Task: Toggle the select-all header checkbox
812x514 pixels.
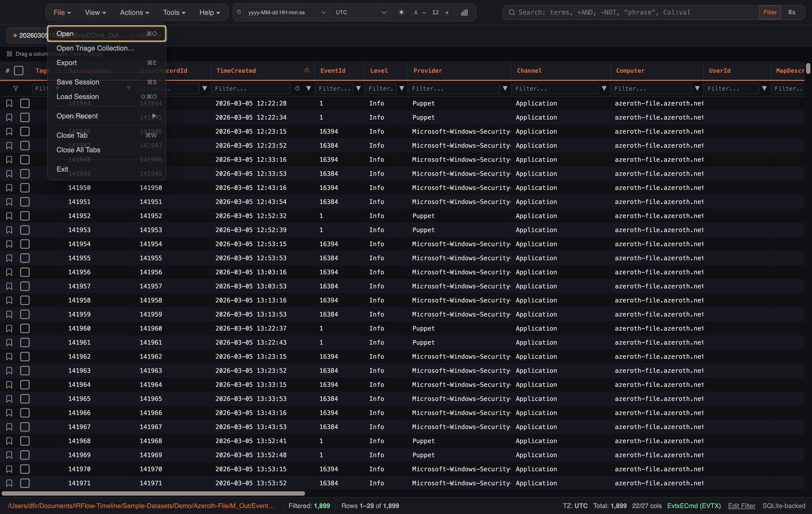Action: click(19, 70)
